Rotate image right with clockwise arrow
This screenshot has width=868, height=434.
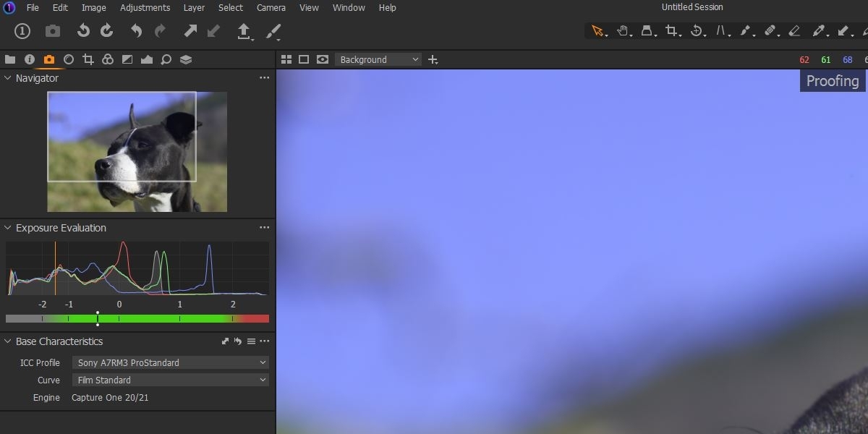click(106, 30)
